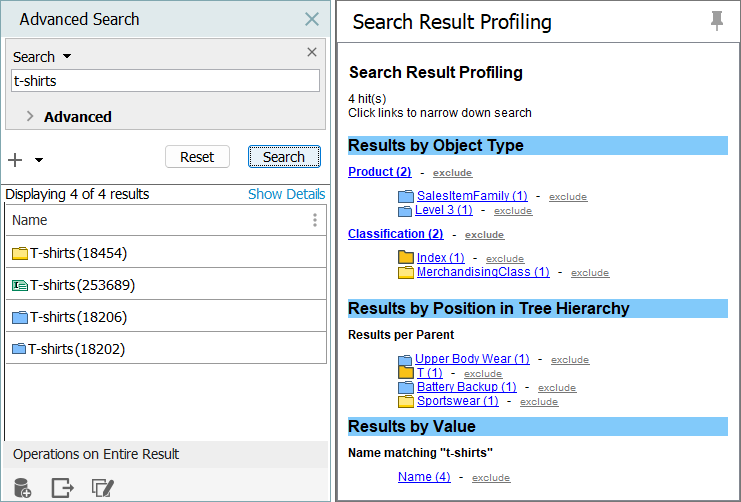This screenshot has height=502, width=741.
Task: Click the export results icon
Action: click(62, 487)
